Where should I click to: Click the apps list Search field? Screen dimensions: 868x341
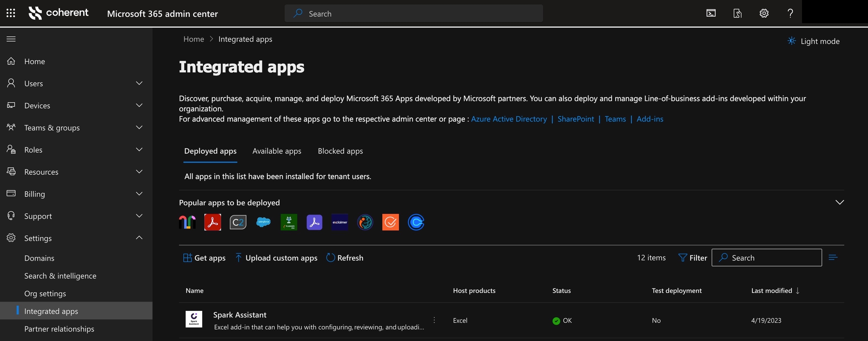(x=772, y=258)
